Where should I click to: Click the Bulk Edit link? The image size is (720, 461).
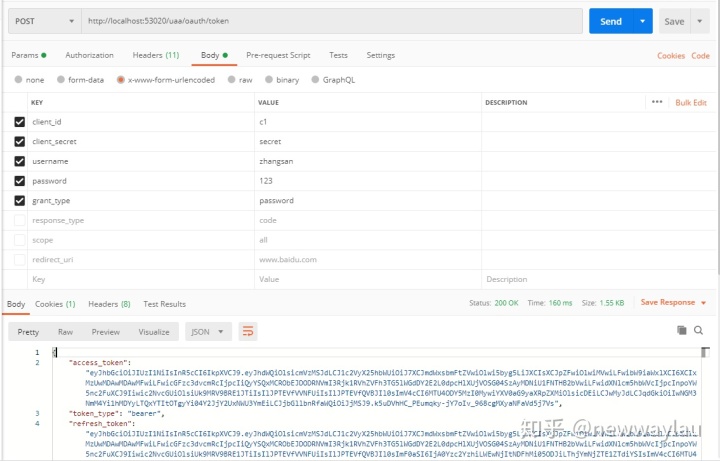pyautogui.click(x=691, y=102)
